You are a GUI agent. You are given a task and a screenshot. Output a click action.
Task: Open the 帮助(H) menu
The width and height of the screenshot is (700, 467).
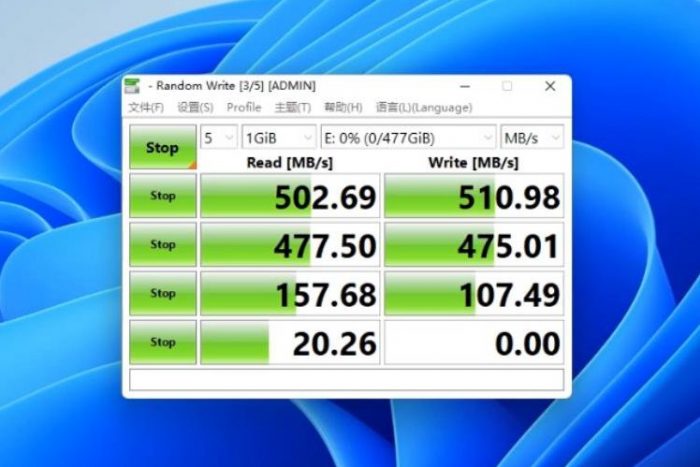pyautogui.click(x=343, y=107)
